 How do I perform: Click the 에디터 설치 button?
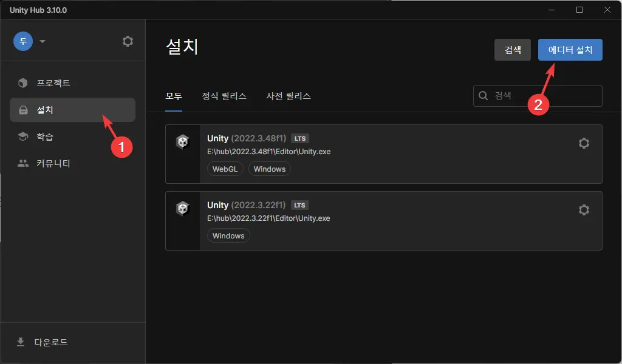[x=570, y=50]
